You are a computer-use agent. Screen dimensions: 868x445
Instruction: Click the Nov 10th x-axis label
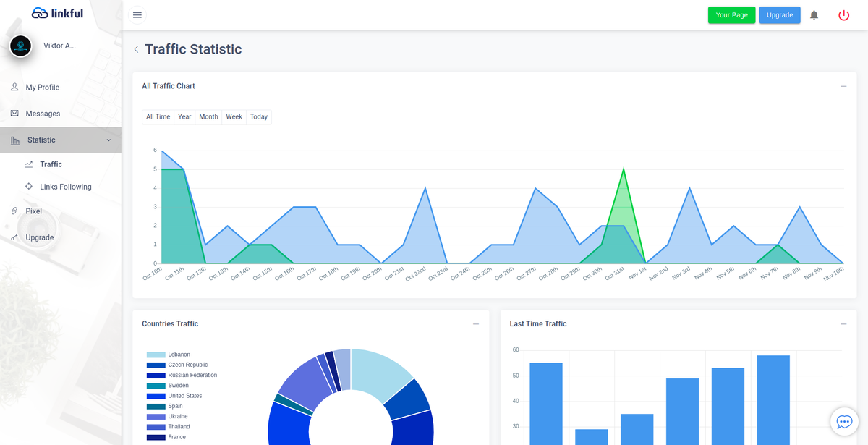coord(834,274)
